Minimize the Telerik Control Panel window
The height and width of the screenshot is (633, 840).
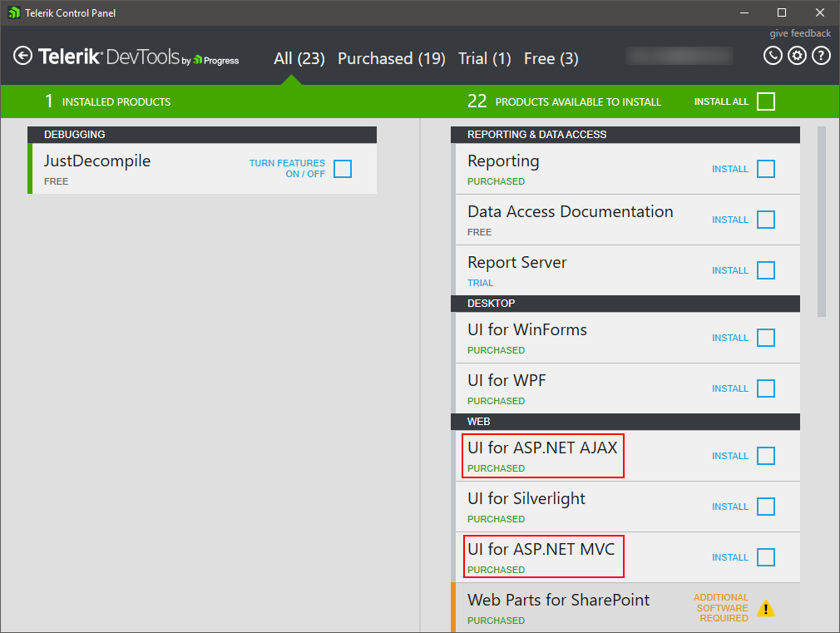(744, 12)
